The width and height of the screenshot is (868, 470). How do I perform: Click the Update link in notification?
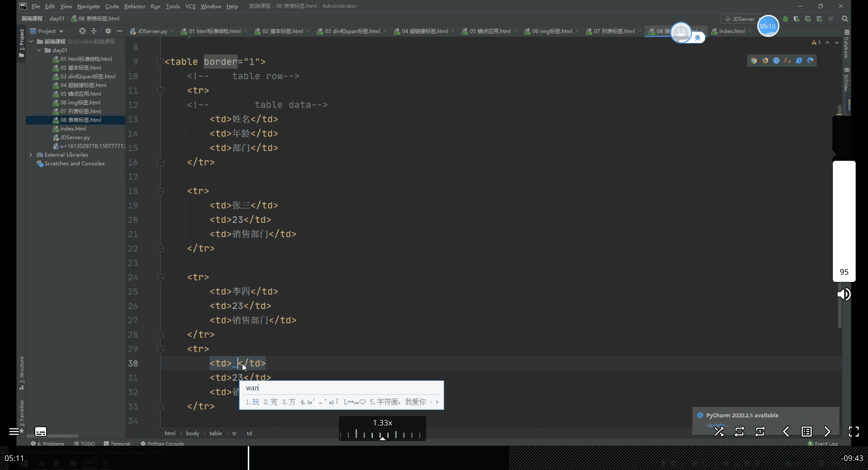(716, 425)
